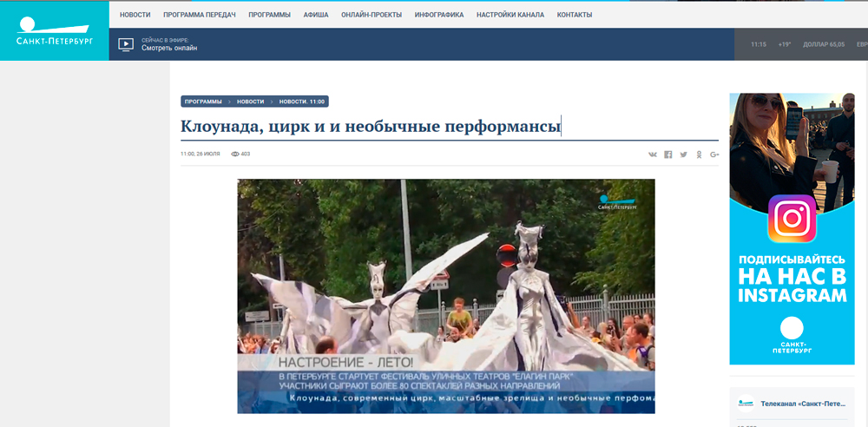Screen dimensions: 868x427
Task: Open the Контакты page
Action: point(575,15)
